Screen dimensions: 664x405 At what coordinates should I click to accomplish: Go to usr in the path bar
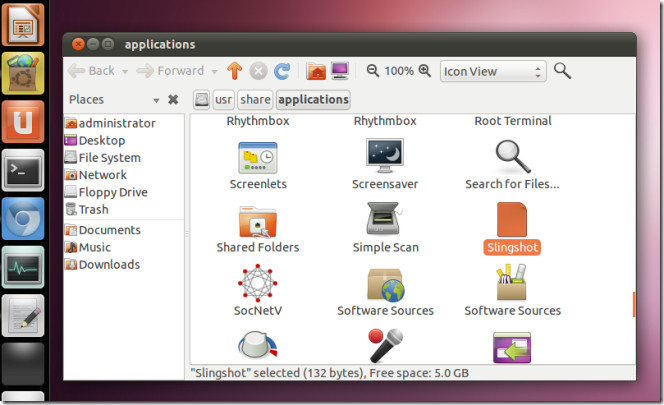click(223, 100)
